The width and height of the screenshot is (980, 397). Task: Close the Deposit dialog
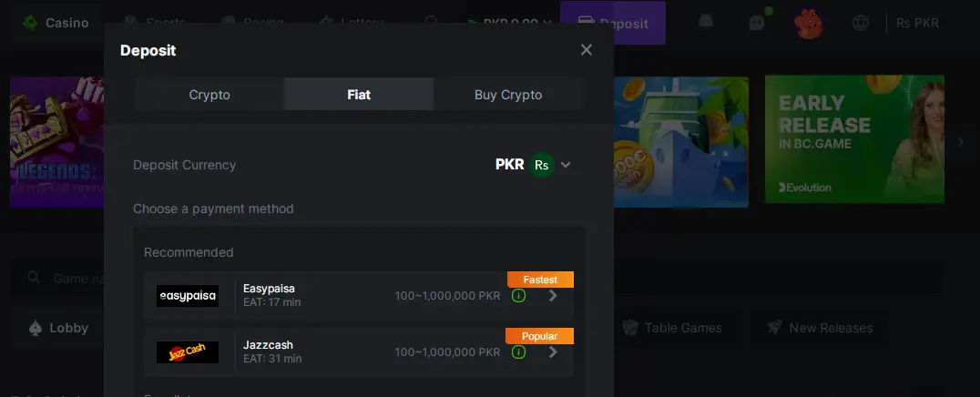tap(587, 50)
